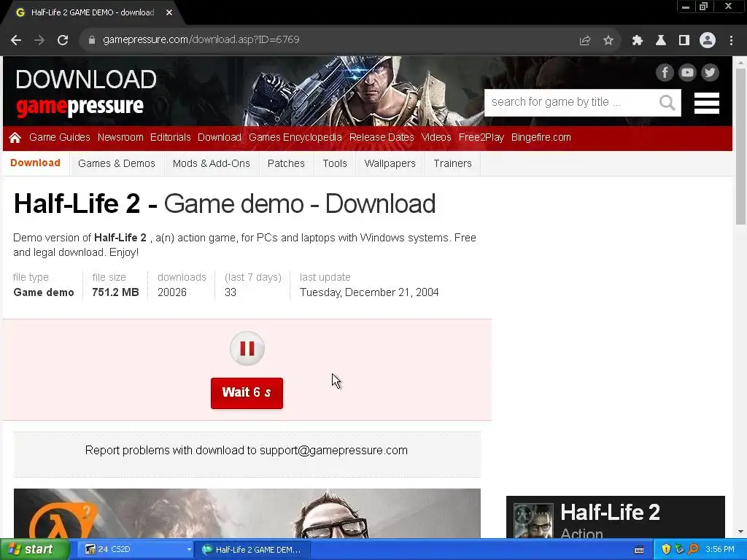Select Tools tab
This screenshot has height=560, width=747.
335,163
